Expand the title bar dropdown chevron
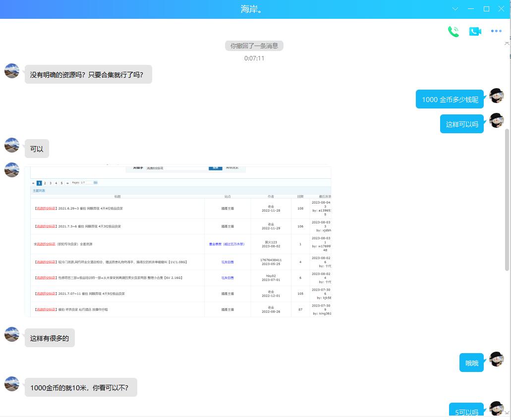This screenshot has width=511, height=420. point(455,9)
